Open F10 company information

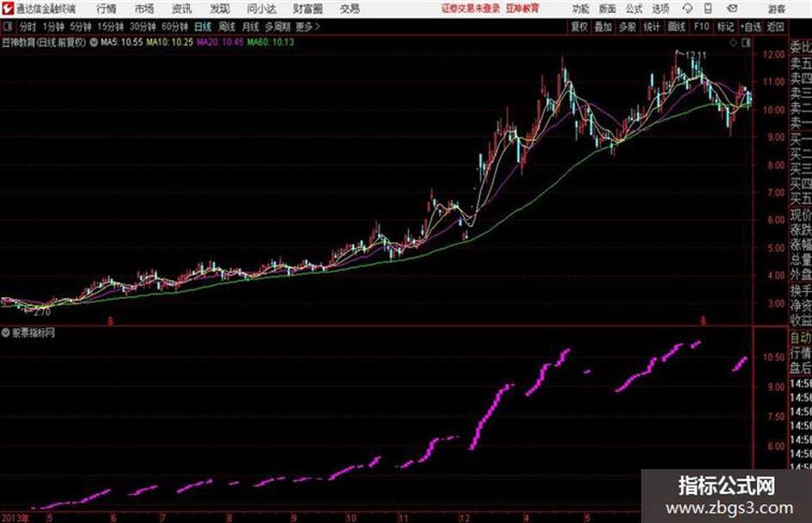[x=702, y=27]
